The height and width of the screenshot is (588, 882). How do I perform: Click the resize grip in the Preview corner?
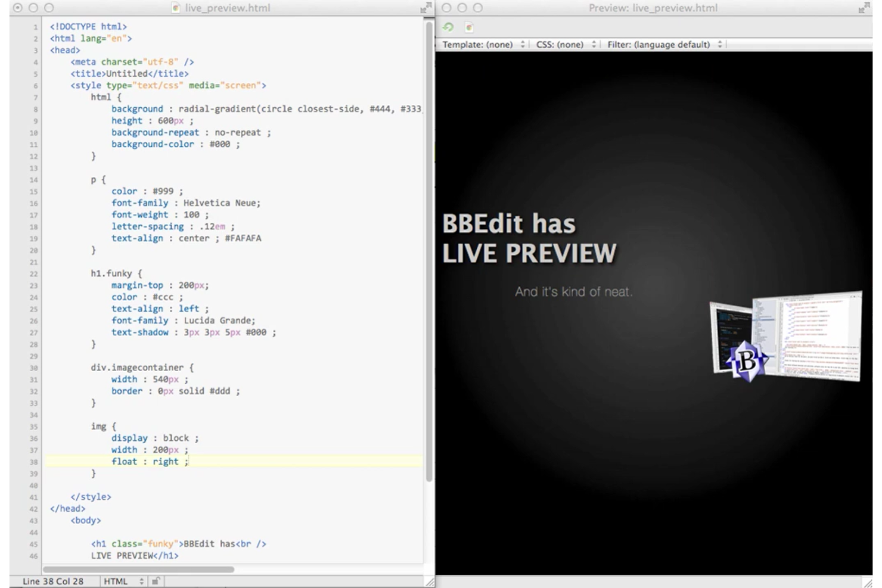tap(867, 582)
